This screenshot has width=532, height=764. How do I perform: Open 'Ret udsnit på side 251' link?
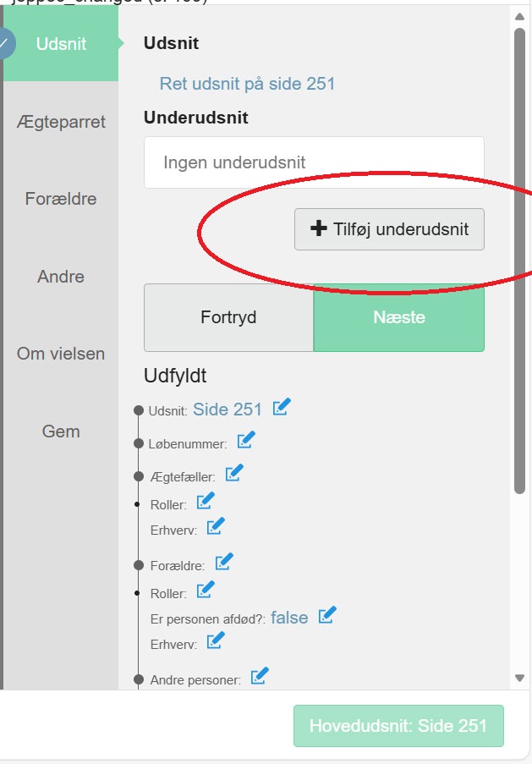249,84
